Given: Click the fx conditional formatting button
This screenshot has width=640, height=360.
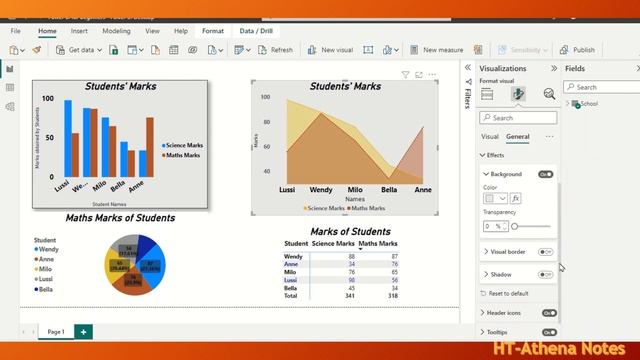Looking at the screenshot, I should pyautogui.click(x=516, y=198).
